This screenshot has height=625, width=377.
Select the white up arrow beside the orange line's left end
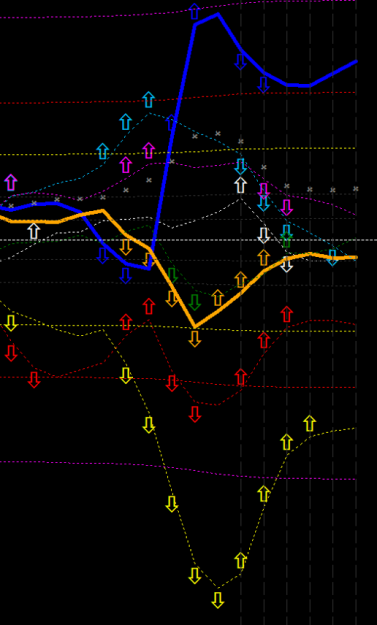[34, 232]
